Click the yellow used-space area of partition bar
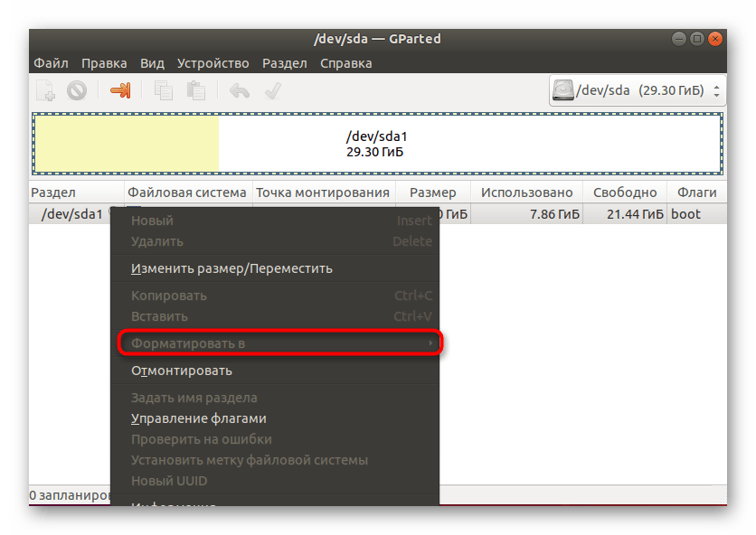Viewport: 756px width, 535px height. pyautogui.click(x=127, y=144)
